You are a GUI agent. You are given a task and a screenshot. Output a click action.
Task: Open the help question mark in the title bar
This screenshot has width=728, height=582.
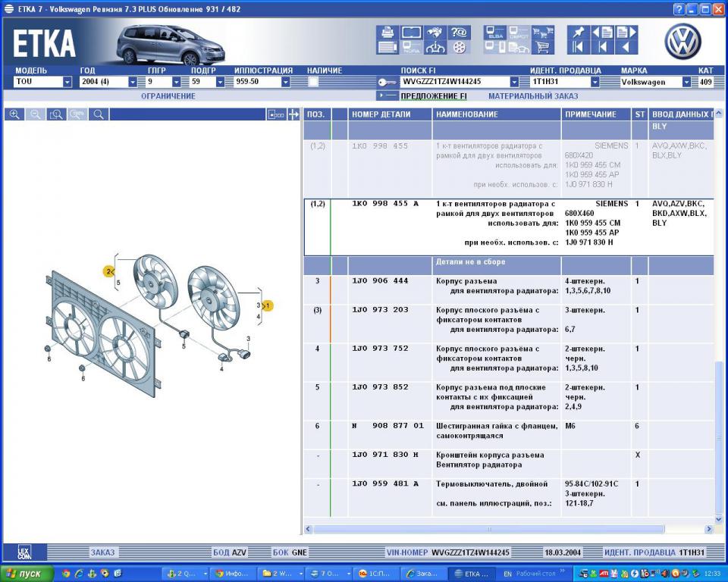[x=679, y=9]
